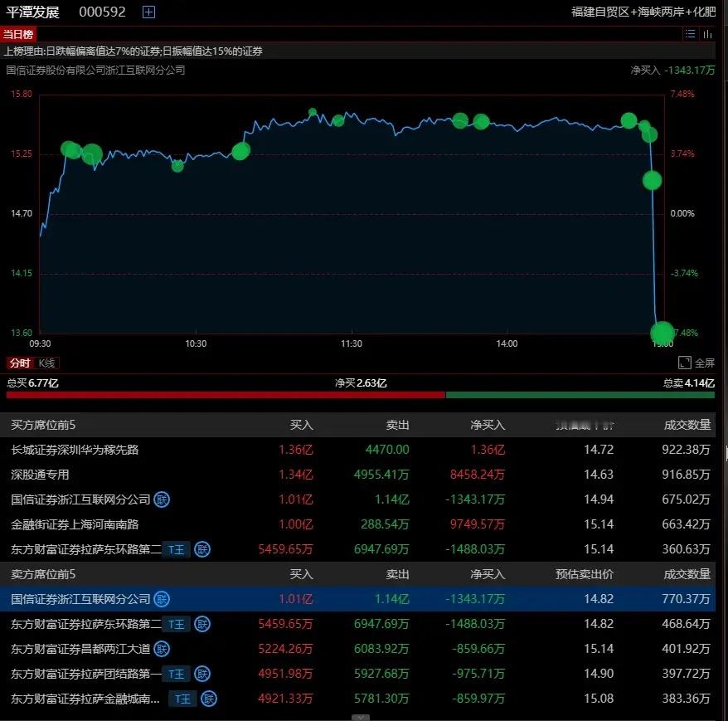Click 9749.57万 net buy of 金融街证券
This screenshot has height=721, width=728.
click(477, 524)
